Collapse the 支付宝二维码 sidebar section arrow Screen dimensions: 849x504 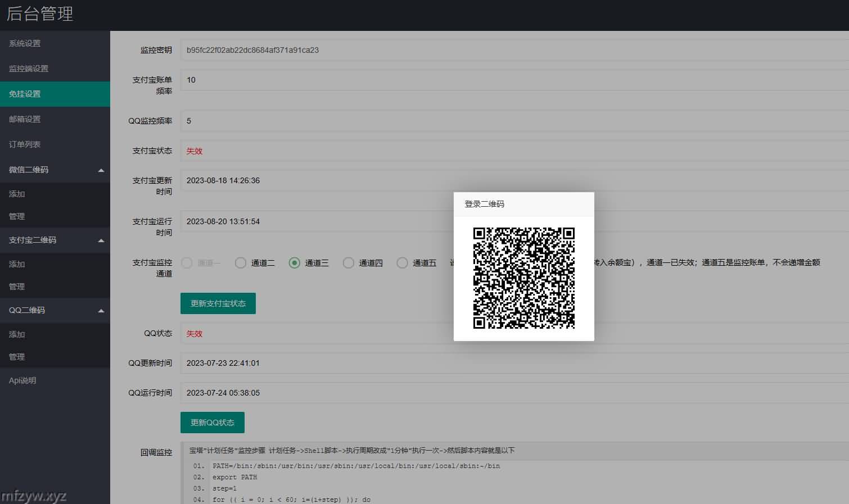tap(101, 240)
